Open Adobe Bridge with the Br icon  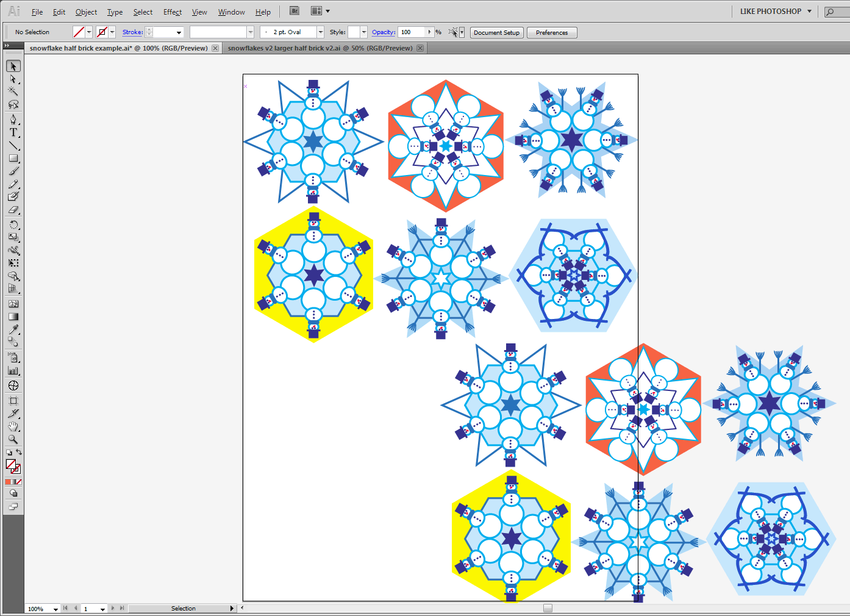[295, 11]
